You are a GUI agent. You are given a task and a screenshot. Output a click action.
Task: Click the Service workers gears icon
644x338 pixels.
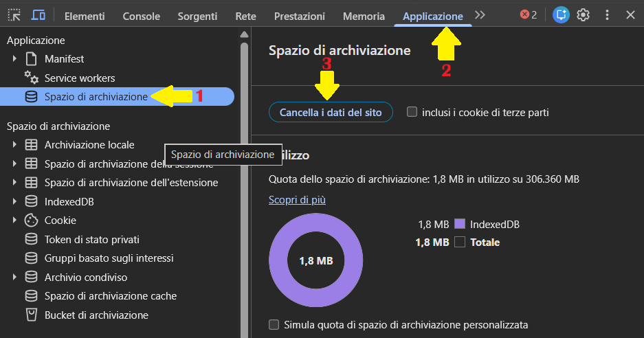pyautogui.click(x=31, y=77)
